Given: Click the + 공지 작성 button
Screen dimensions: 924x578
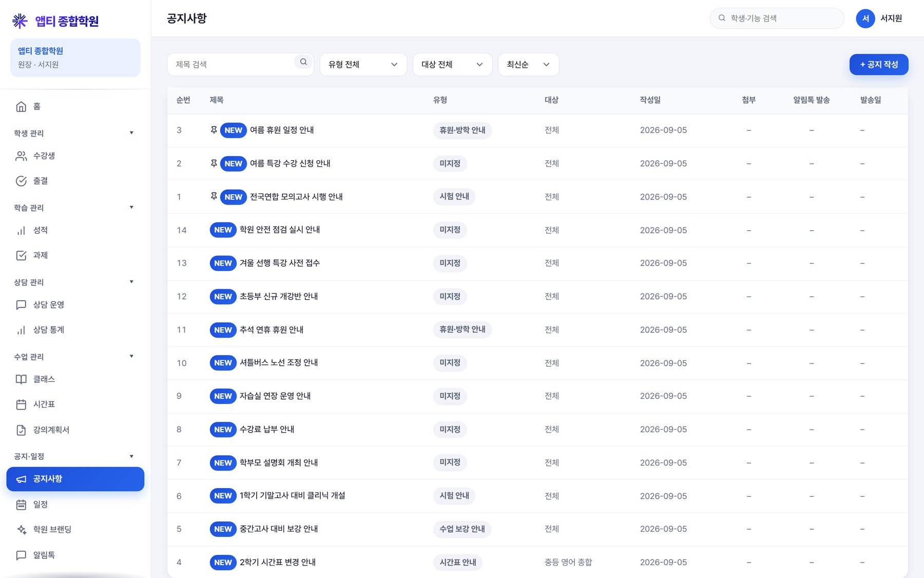Looking at the screenshot, I should point(878,64).
